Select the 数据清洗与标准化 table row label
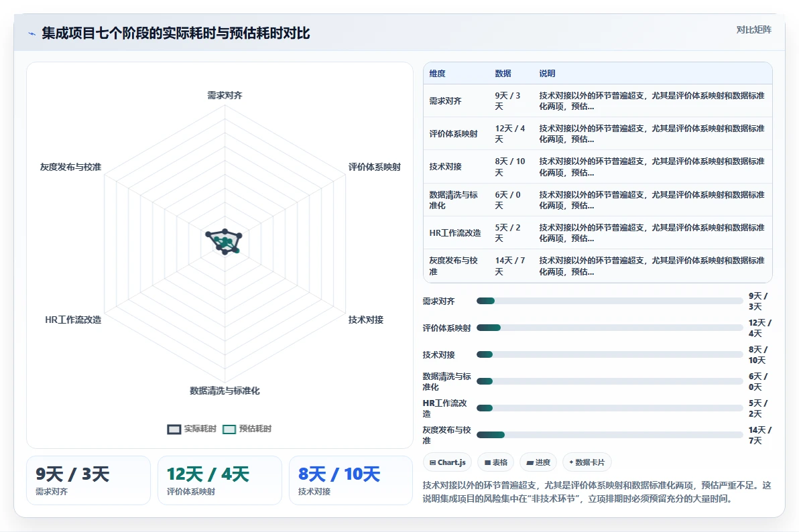799x532 pixels. [454, 200]
